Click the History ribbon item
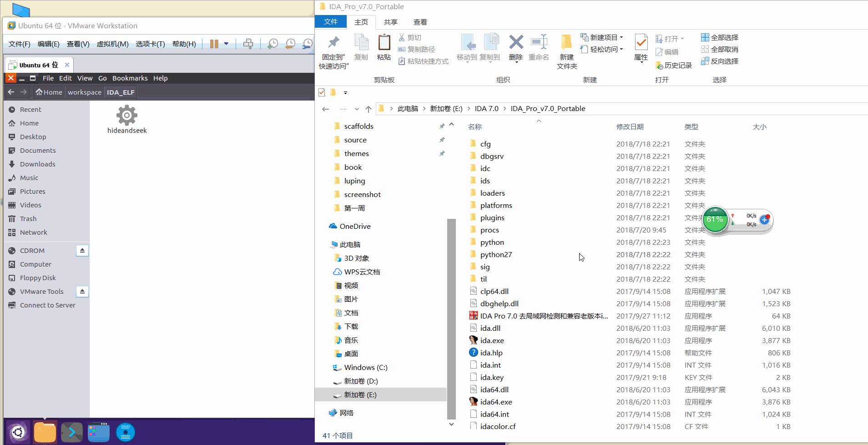The image size is (868, 445). pyautogui.click(x=674, y=65)
